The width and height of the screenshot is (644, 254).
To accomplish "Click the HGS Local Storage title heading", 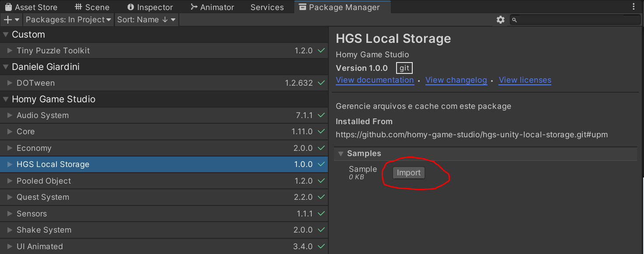I will (393, 38).
